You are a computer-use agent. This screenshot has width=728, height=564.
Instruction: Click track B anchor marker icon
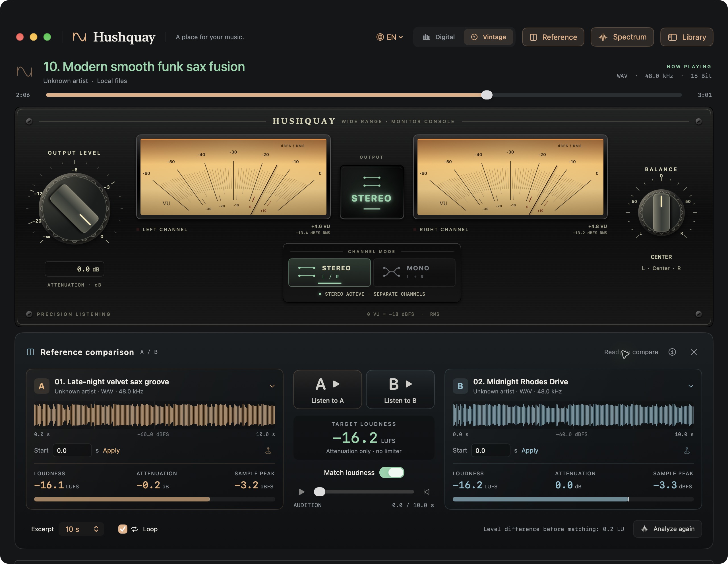point(687,451)
